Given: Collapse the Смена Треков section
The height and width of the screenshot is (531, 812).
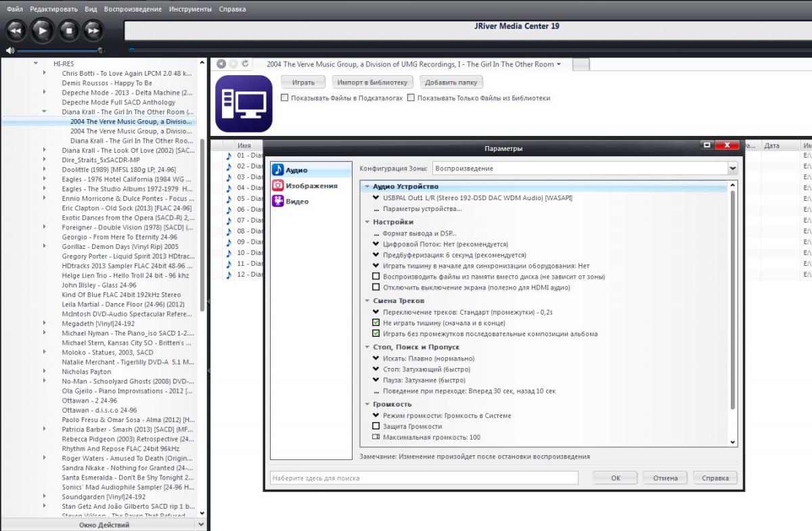Looking at the screenshot, I should pyautogui.click(x=367, y=301).
